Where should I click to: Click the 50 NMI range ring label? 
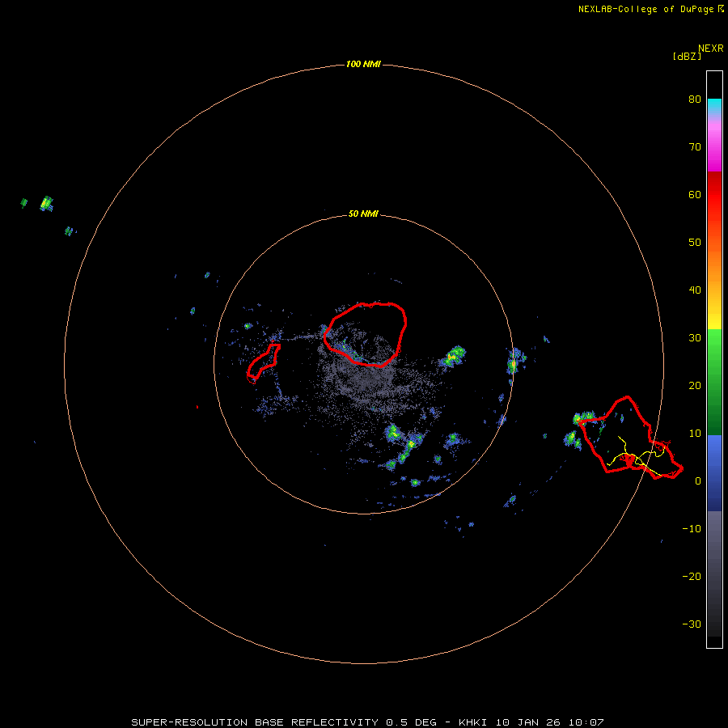[363, 214]
